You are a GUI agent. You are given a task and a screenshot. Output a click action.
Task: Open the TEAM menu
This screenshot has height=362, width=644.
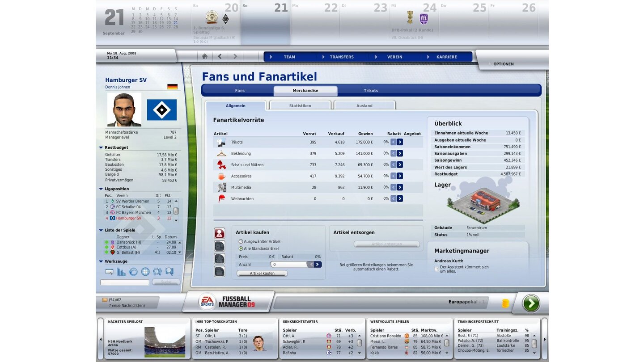[x=289, y=57]
